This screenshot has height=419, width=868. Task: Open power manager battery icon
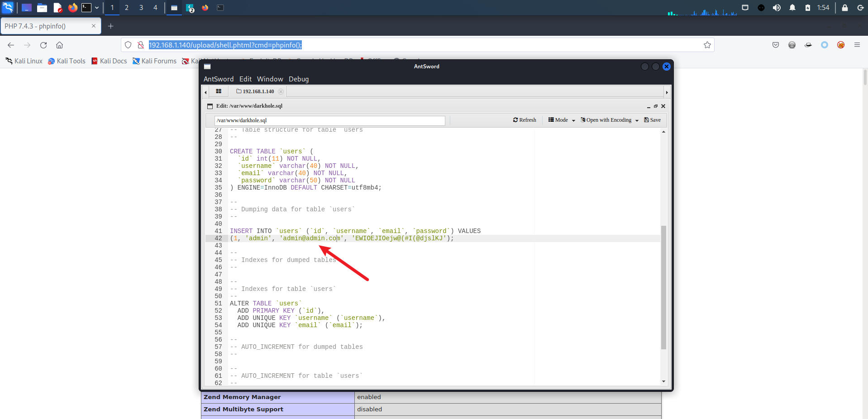[808, 8]
